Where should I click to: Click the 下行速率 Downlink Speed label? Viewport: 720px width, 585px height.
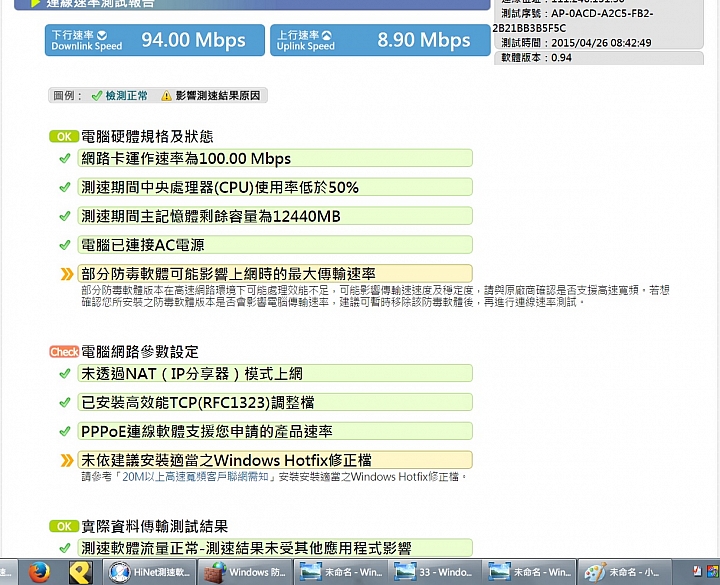pyautogui.click(x=87, y=40)
